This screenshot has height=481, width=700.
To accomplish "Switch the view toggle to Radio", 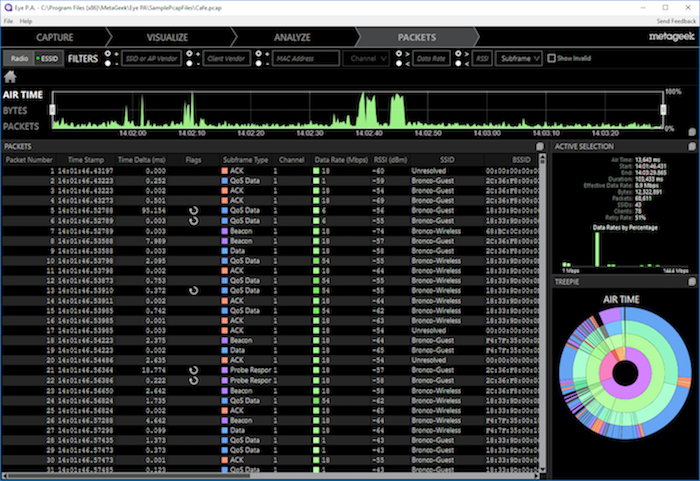I will pos(19,59).
